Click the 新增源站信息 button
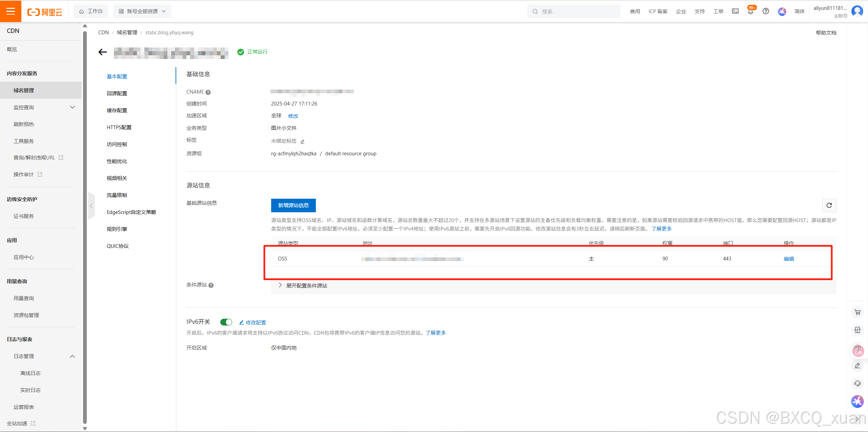This screenshot has width=868, height=432. (293, 205)
